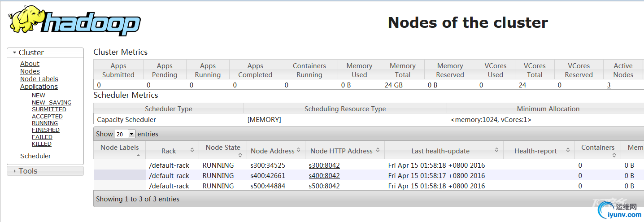Image resolution: width=644 pixels, height=222 pixels.
Task: Expand the Tools sidebar section
Action: tap(45, 171)
